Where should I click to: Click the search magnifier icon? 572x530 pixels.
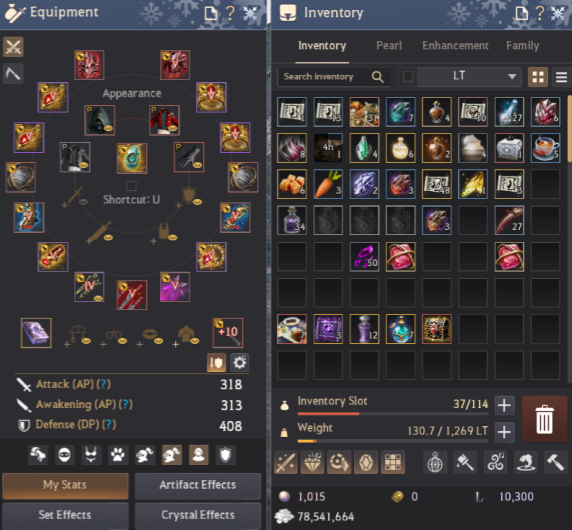[378, 77]
